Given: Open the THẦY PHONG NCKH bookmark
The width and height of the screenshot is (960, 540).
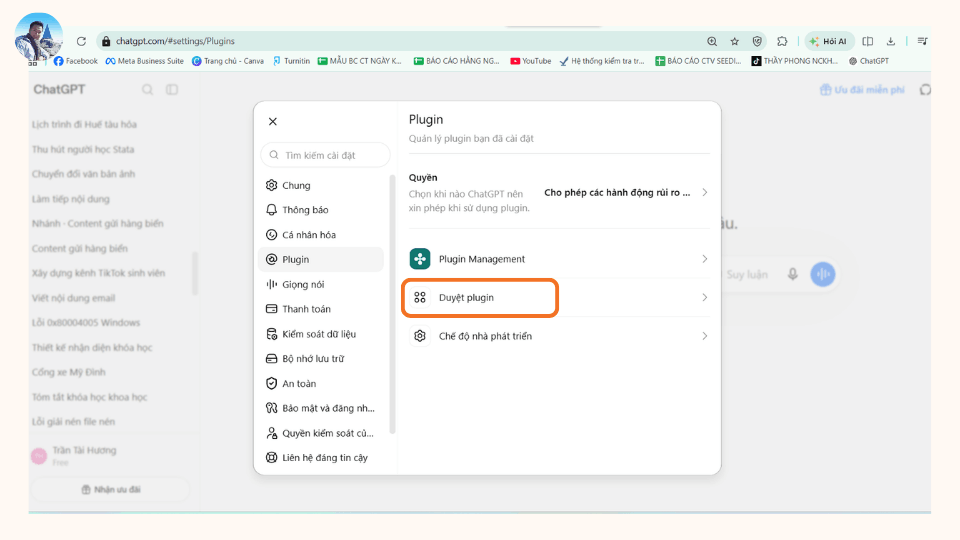Looking at the screenshot, I should pos(794,61).
